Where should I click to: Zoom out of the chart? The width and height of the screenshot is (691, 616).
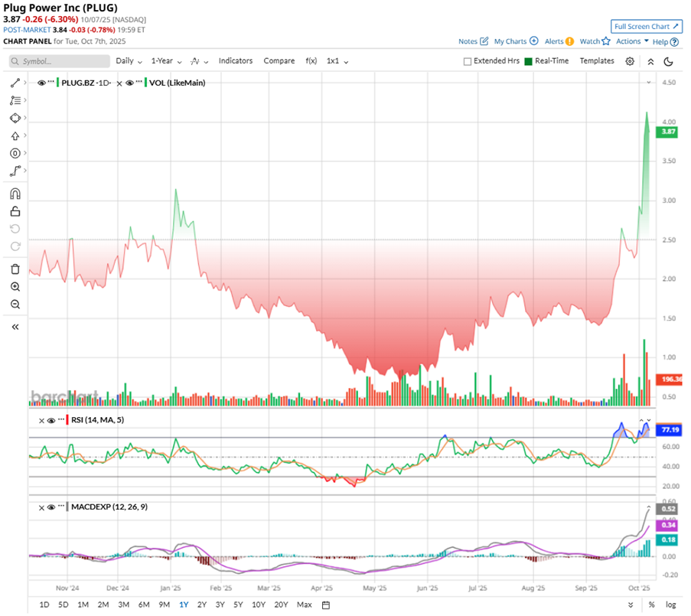pos(15,305)
